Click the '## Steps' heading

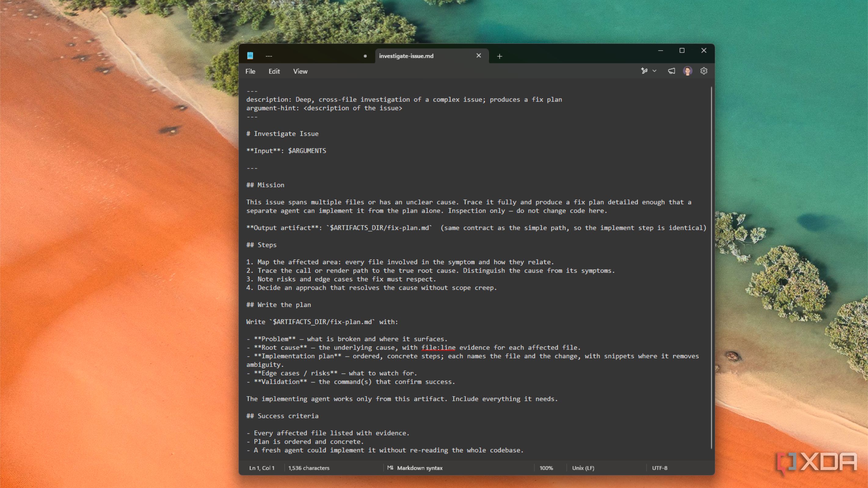tap(261, 245)
